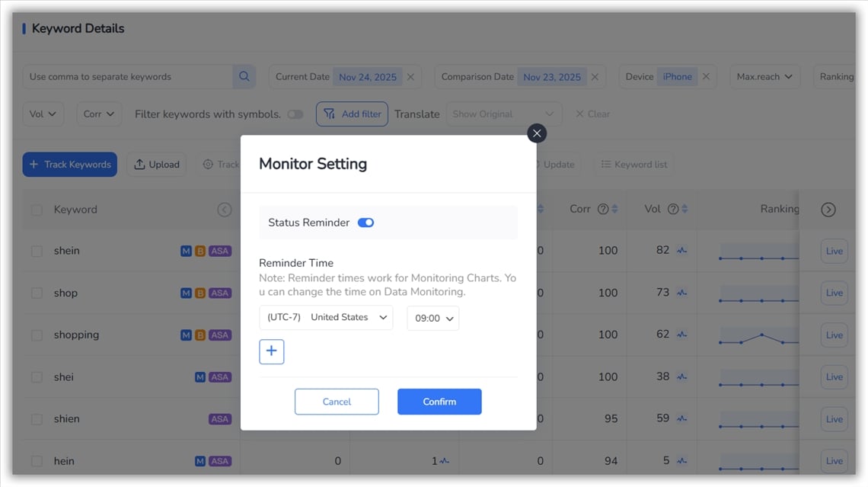The image size is (868, 487).
Task: Expand the Max.reach dropdown
Action: (764, 77)
